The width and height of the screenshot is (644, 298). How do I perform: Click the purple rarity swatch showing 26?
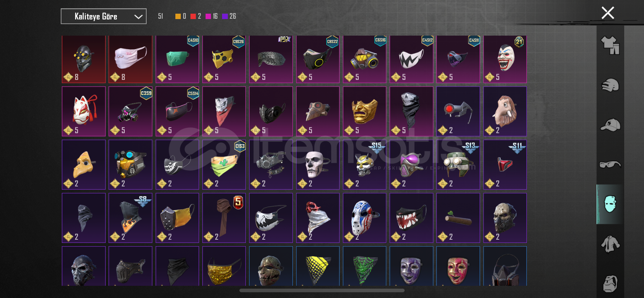225,16
